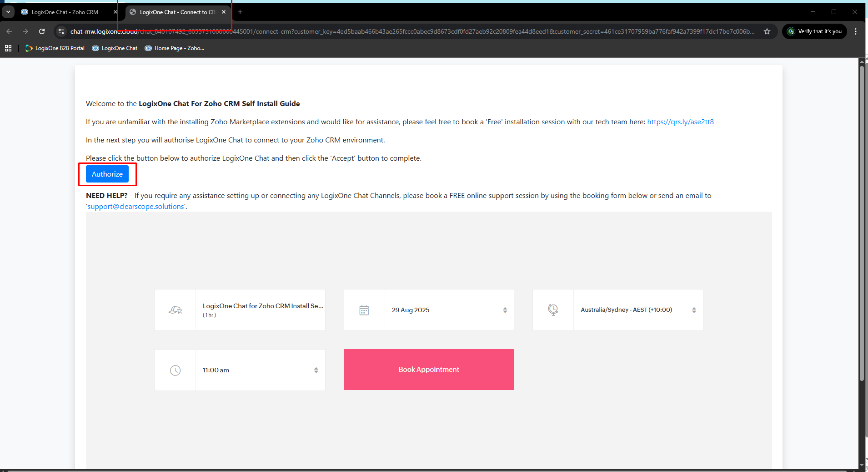The width and height of the screenshot is (868, 472).
Task: Click the clock icon beside the time
Action: point(175,370)
